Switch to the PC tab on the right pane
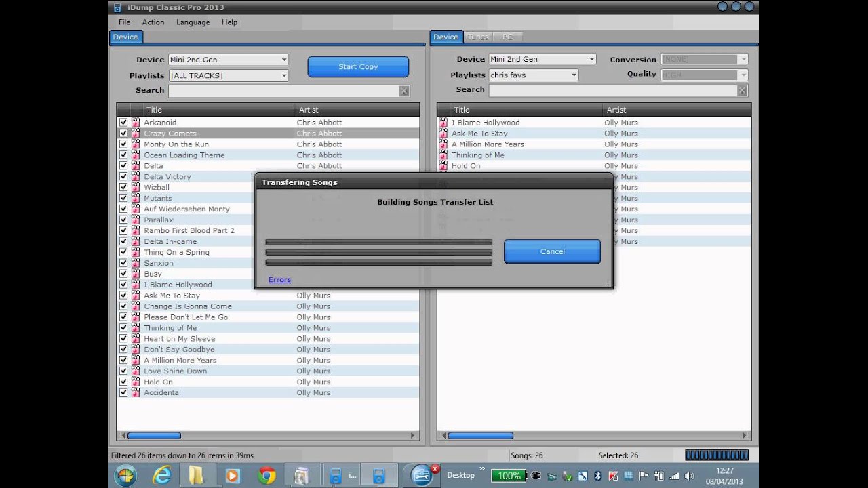 pos(507,37)
